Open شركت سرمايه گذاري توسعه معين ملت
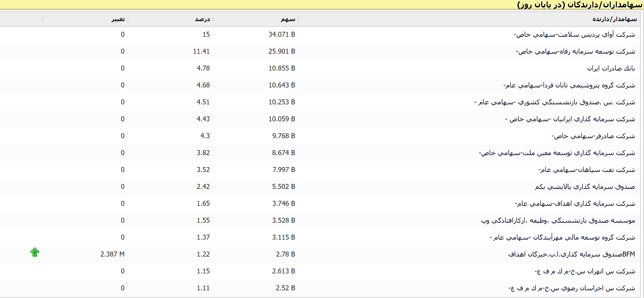 click(557, 153)
